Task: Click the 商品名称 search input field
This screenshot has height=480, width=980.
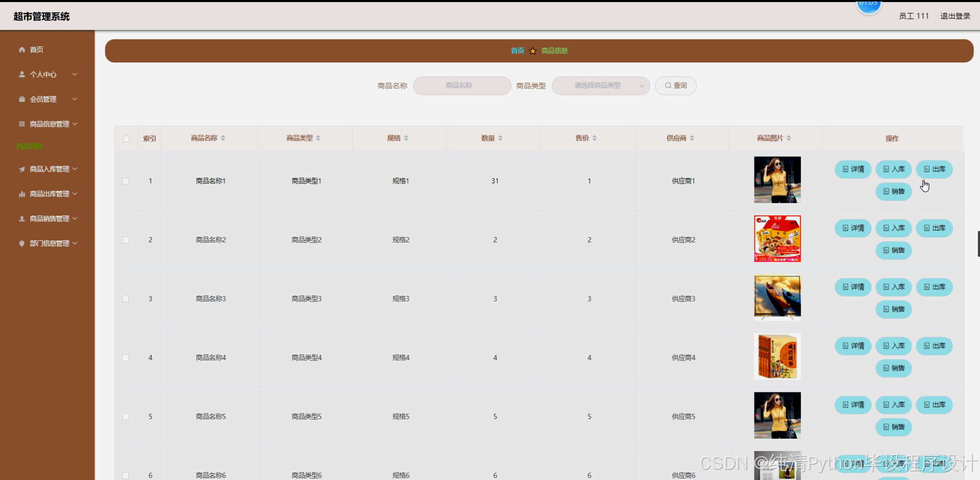Action: click(x=462, y=86)
